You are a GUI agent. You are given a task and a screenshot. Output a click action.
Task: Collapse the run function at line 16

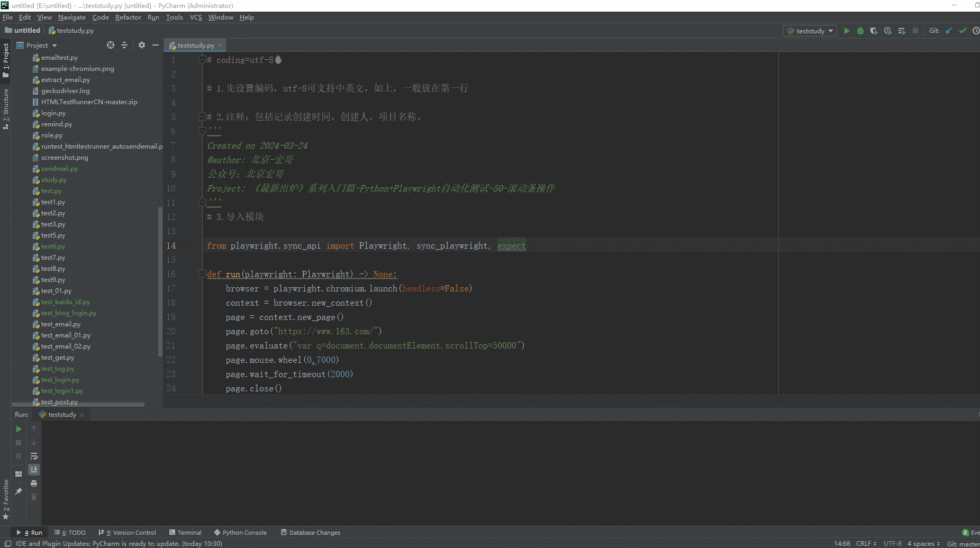click(x=202, y=273)
